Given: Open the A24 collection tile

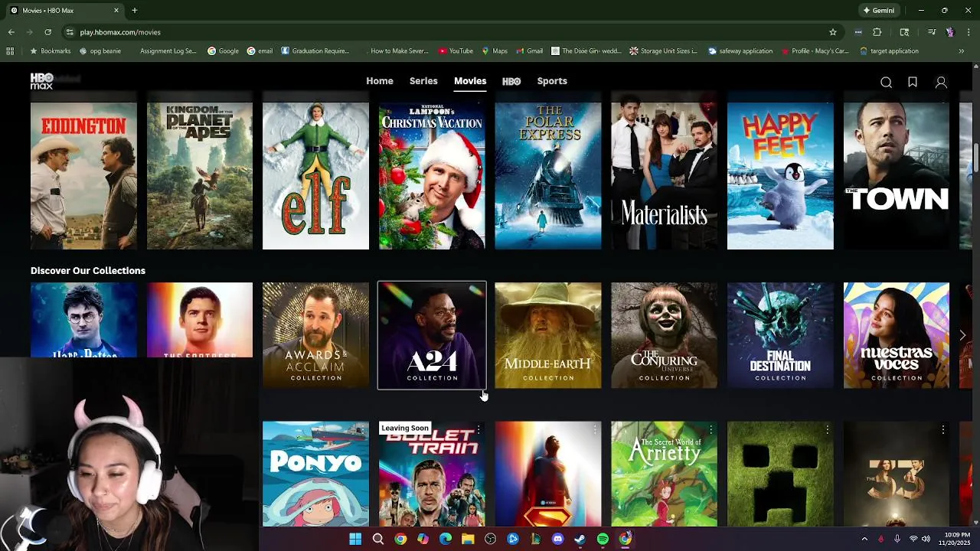Looking at the screenshot, I should [432, 335].
